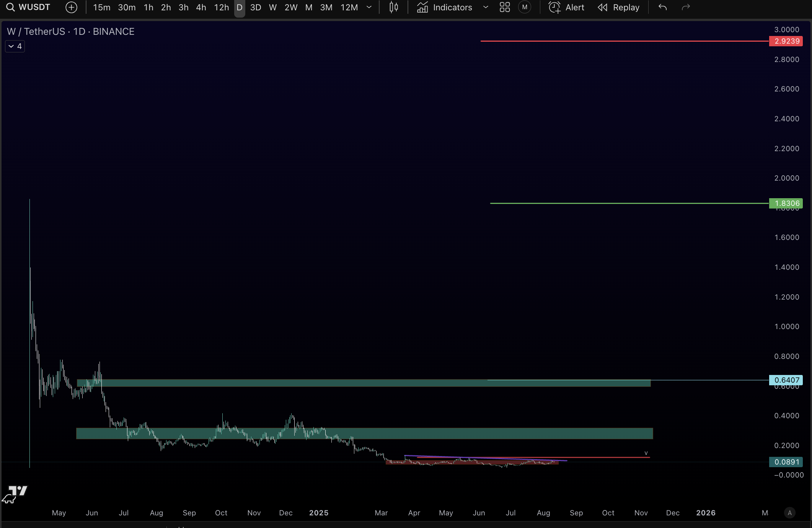This screenshot has height=528, width=812.
Task: Click the 0.6407 price label
Action: (786, 380)
